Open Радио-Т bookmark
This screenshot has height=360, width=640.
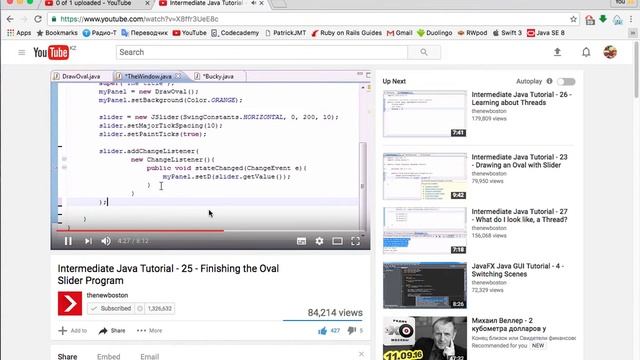(100, 33)
